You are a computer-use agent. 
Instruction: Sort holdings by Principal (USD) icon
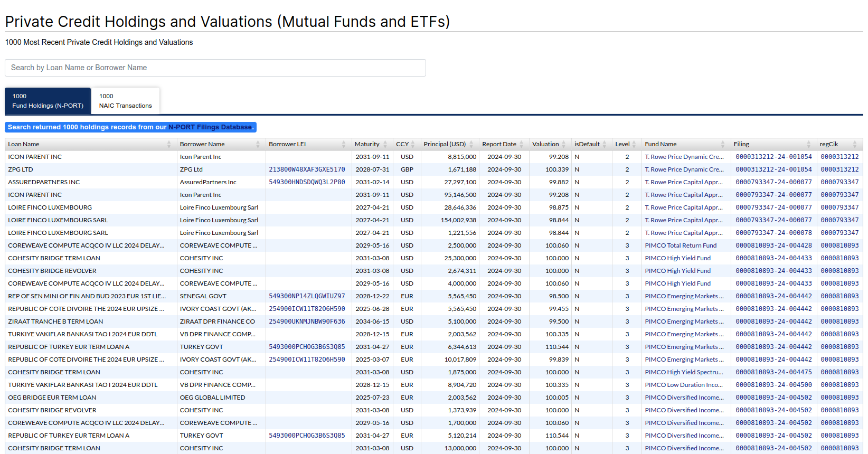coord(471,144)
